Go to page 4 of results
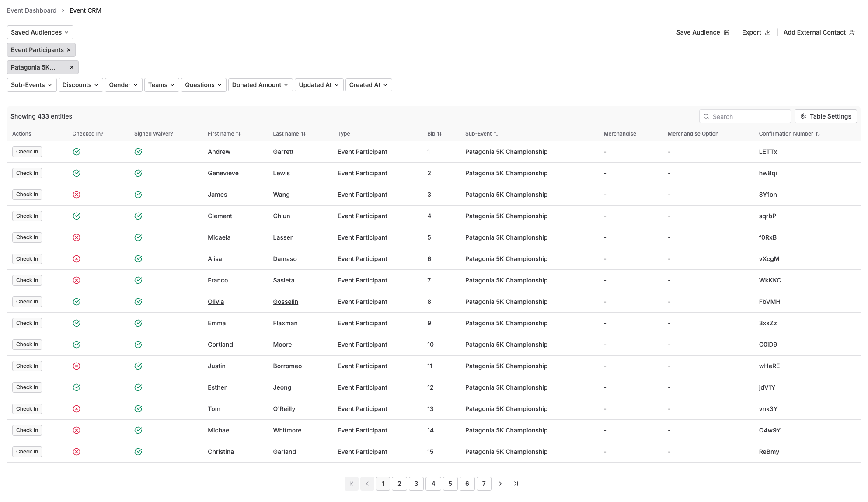The width and height of the screenshot is (868, 502). click(x=433, y=484)
